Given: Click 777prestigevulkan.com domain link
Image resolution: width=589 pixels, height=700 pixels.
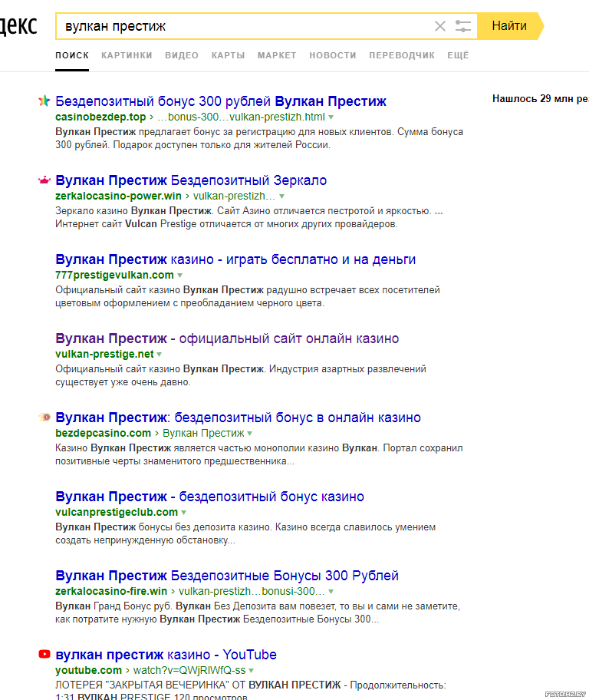Looking at the screenshot, I should click(x=114, y=275).
